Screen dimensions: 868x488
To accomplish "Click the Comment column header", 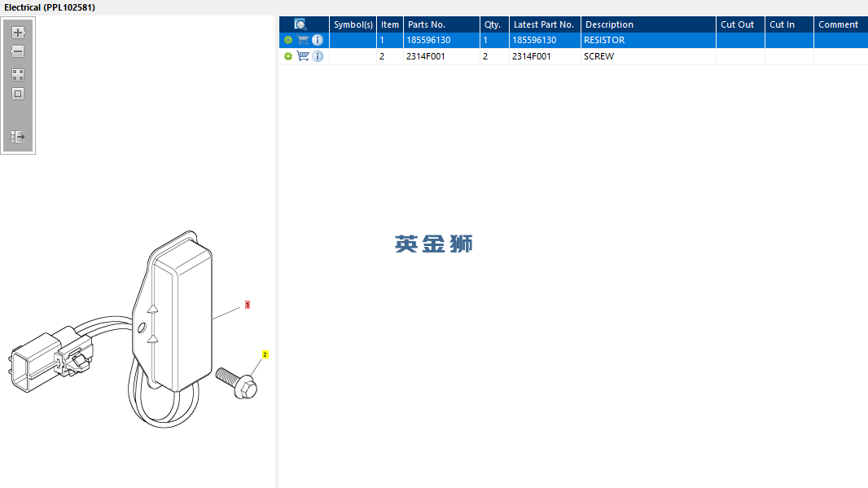I will pos(841,24).
